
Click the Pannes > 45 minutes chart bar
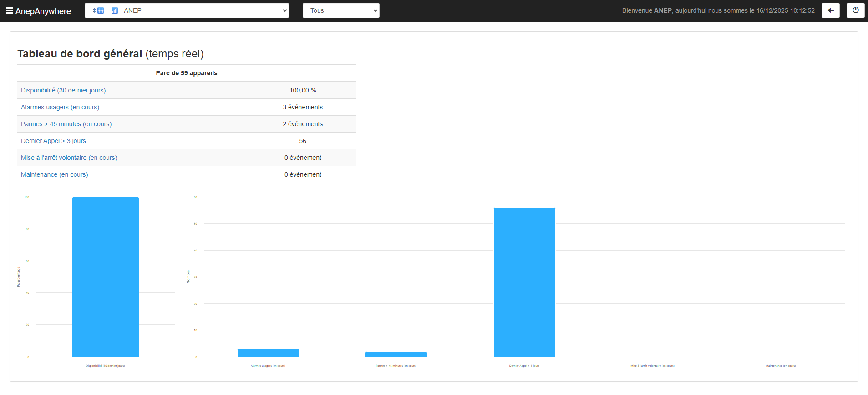coord(396,354)
